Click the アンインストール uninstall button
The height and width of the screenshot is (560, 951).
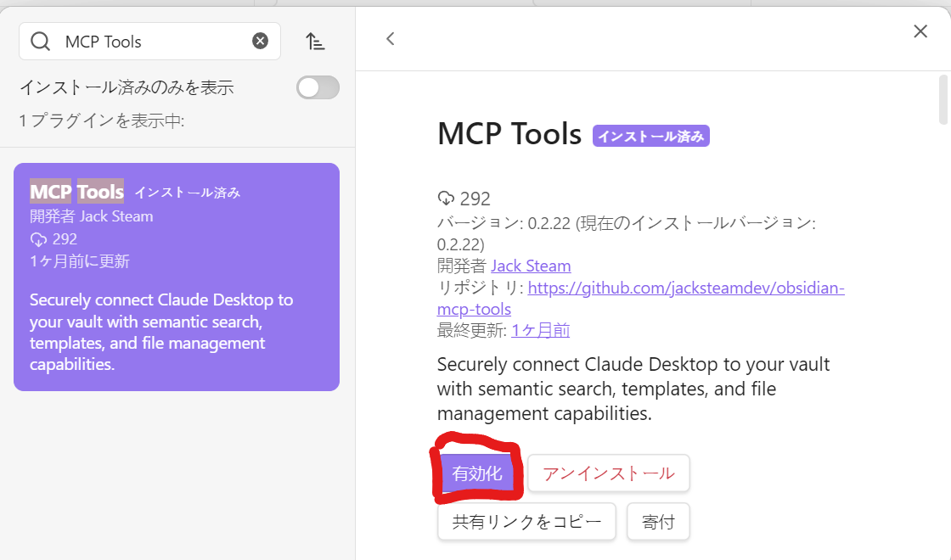point(608,473)
